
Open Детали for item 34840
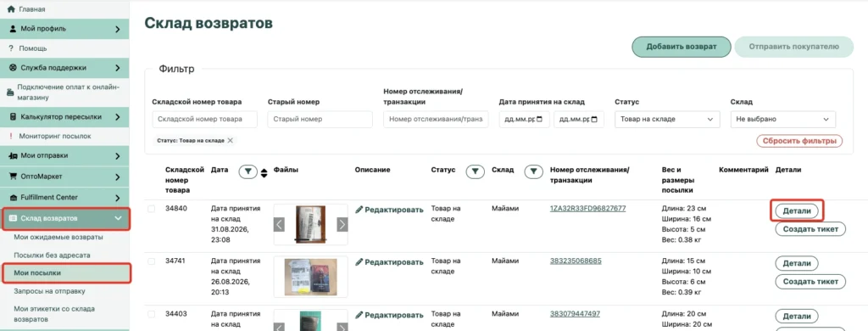pos(797,210)
